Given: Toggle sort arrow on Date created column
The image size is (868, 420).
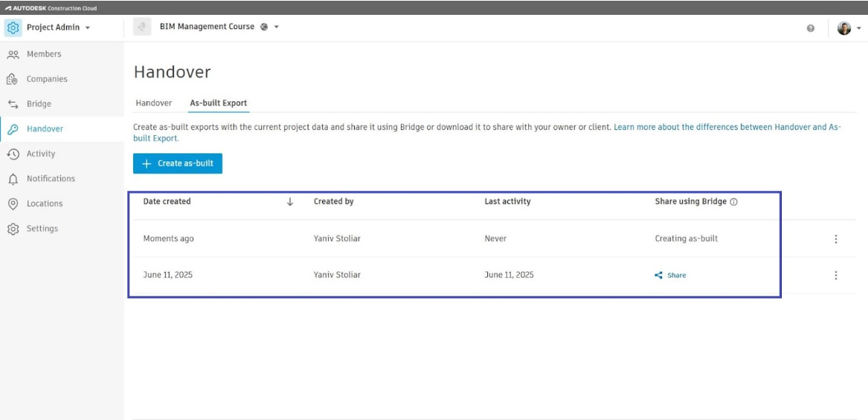Looking at the screenshot, I should [290, 202].
